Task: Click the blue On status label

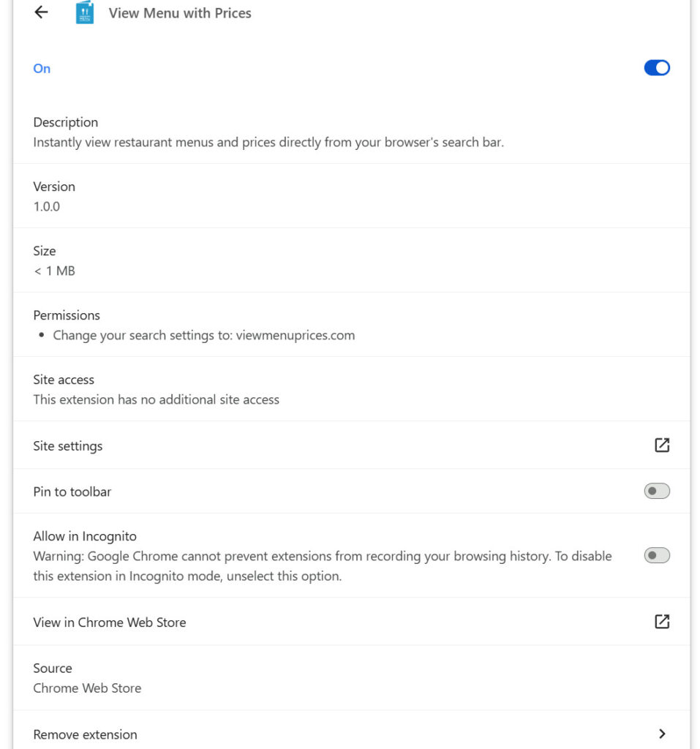Action: pyautogui.click(x=42, y=68)
